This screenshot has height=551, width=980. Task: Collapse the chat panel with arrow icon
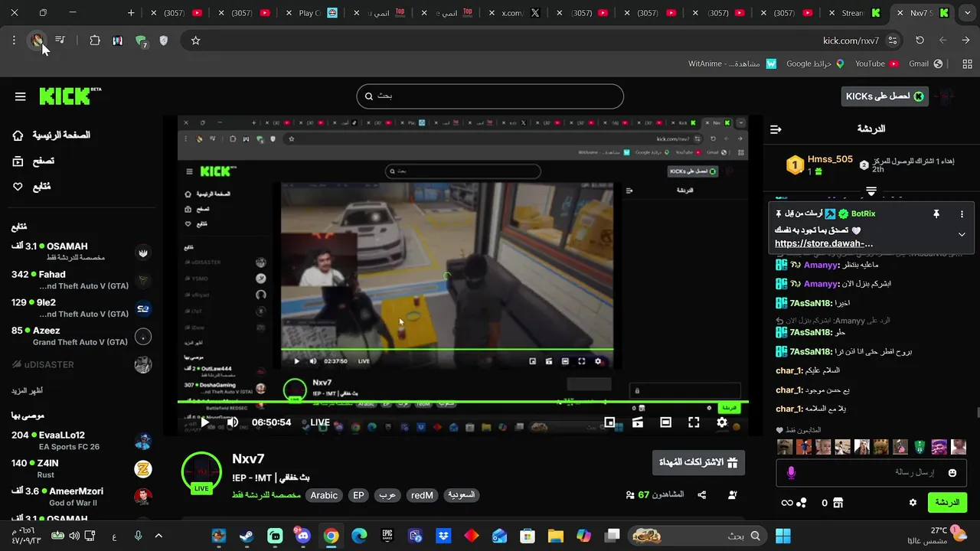[776, 129]
